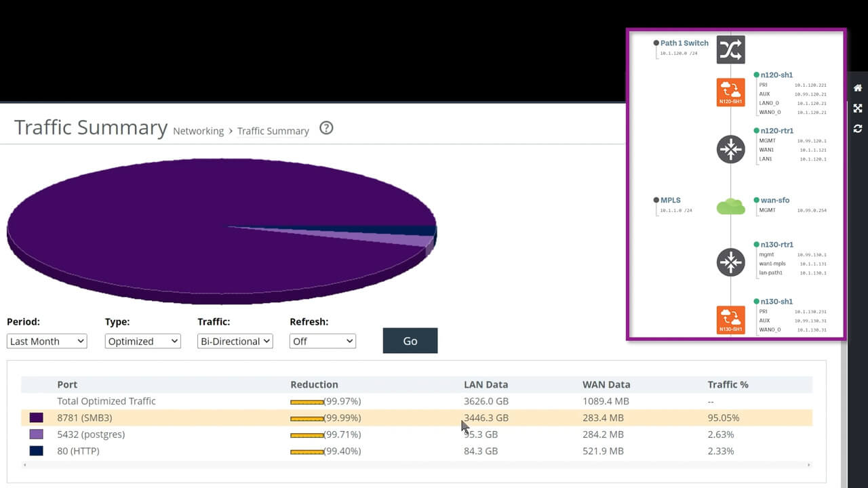
Task: Click the Traffic Summary breadcrumb link
Action: click(x=273, y=131)
